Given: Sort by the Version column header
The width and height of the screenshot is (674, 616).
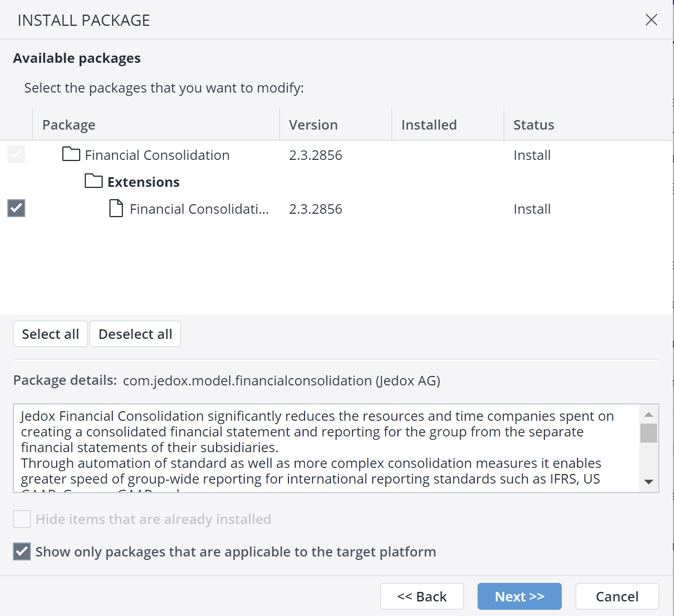Looking at the screenshot, I should click(313, 124).
